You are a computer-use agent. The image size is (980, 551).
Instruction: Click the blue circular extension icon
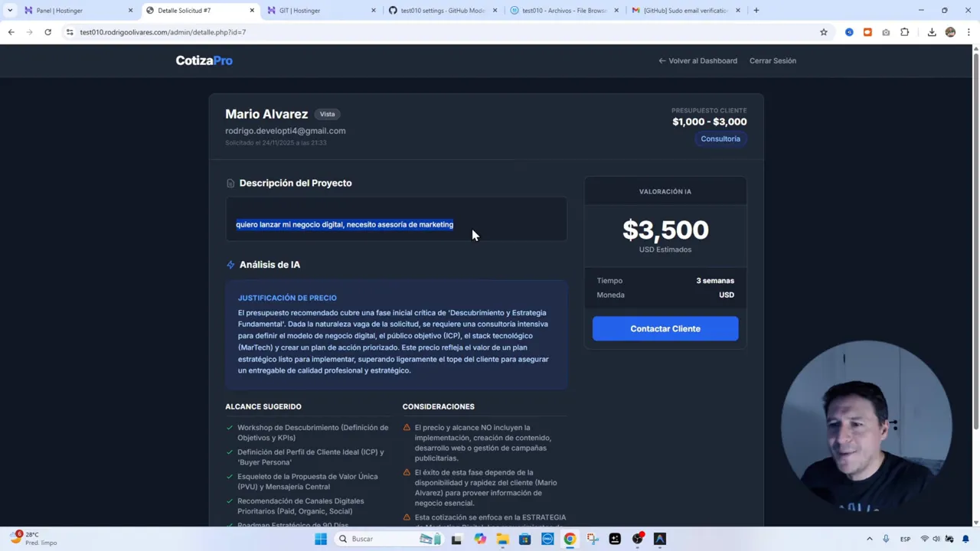coord(850,32)
